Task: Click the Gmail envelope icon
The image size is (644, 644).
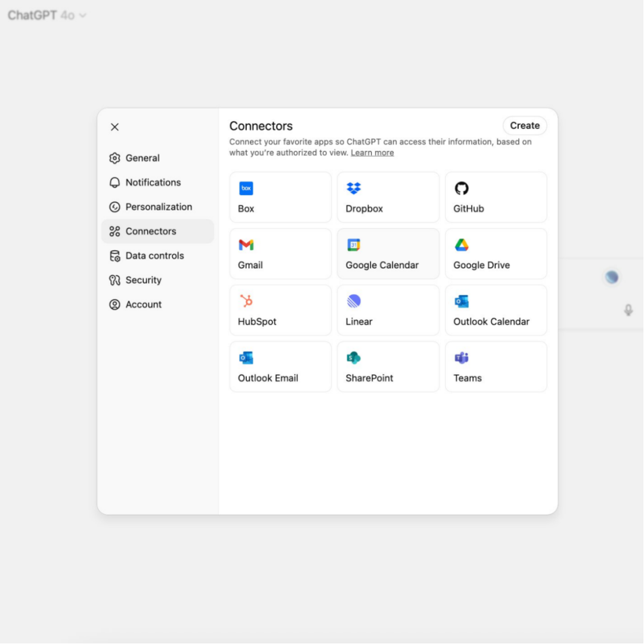Action: coord(246,245)
